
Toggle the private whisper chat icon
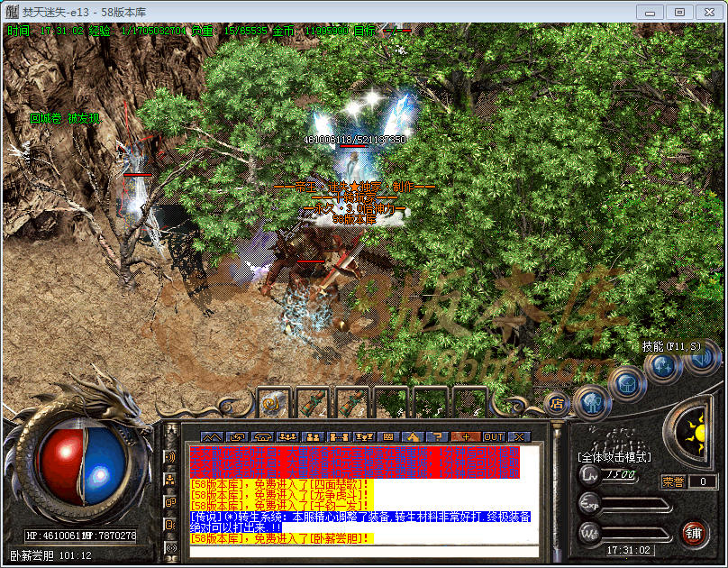(171, 525)
